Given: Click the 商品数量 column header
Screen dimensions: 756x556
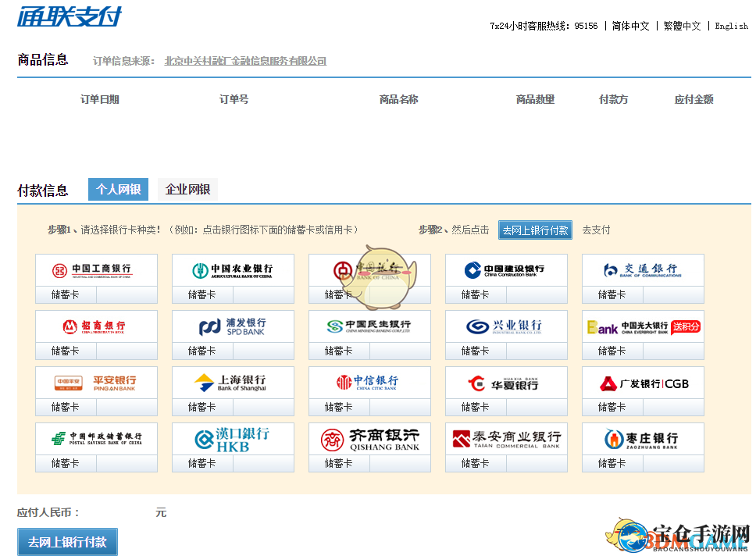Looking at the screenshot, I should [535, 99].
